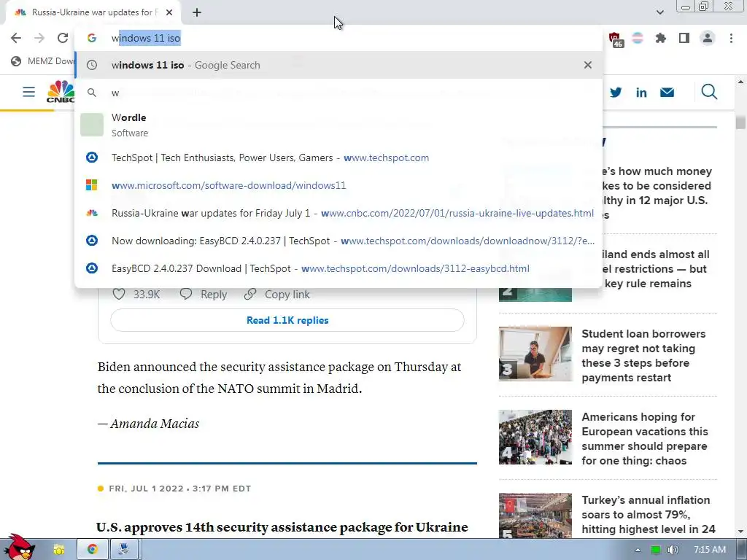The image size is (747, 560).
Task: Click the red shield extension icon
Action: click(615, 39)
